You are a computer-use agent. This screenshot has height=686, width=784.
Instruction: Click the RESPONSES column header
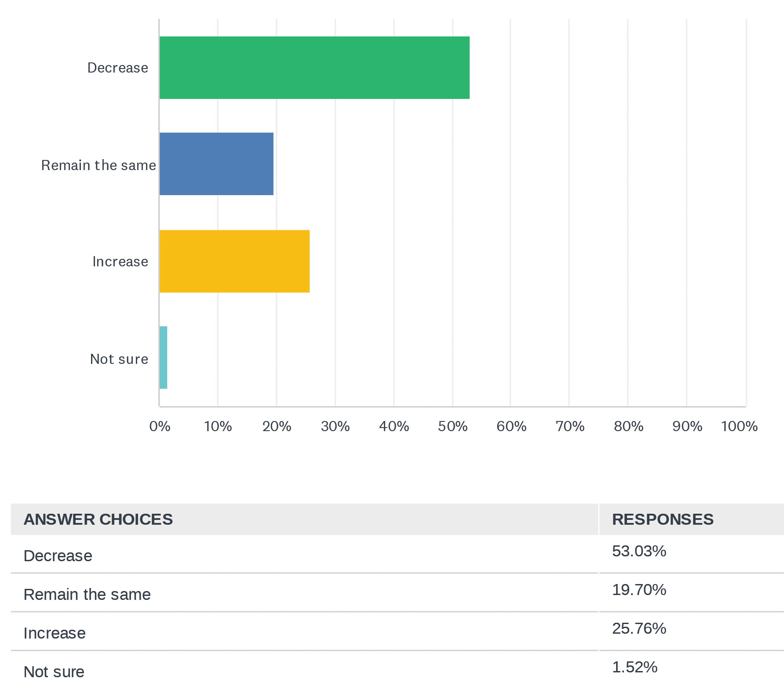coord(662,519)
